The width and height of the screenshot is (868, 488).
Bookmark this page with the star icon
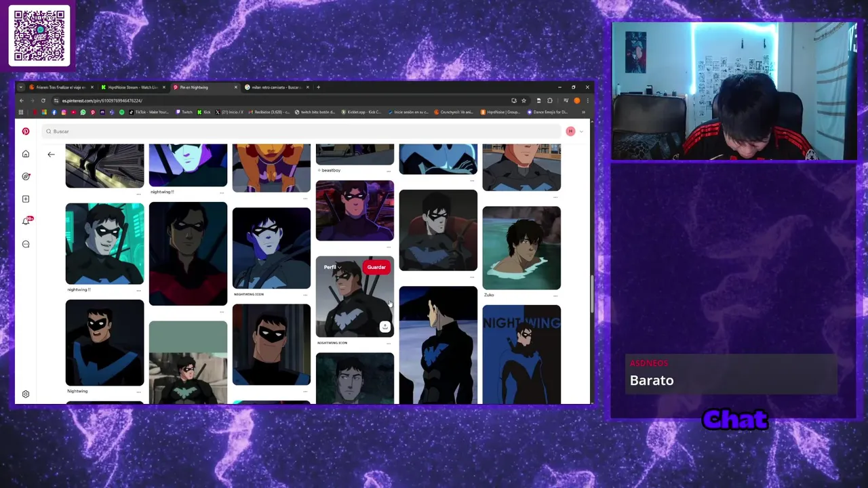tap(524, 100)
